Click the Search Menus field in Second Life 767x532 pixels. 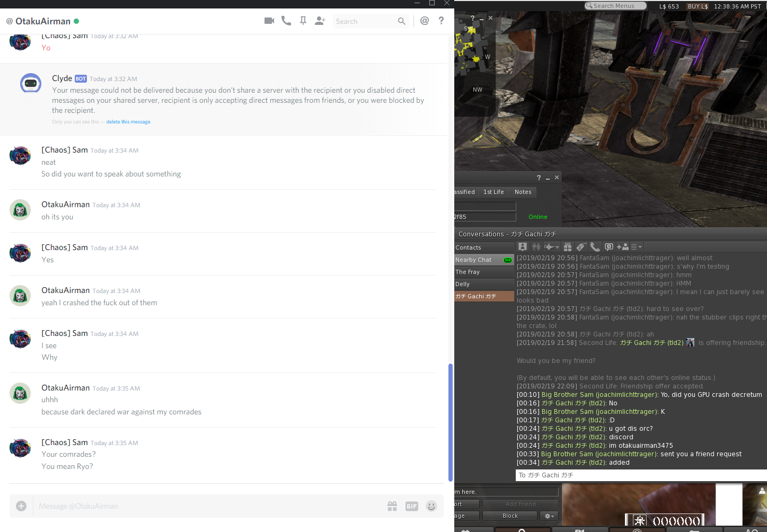615,6
